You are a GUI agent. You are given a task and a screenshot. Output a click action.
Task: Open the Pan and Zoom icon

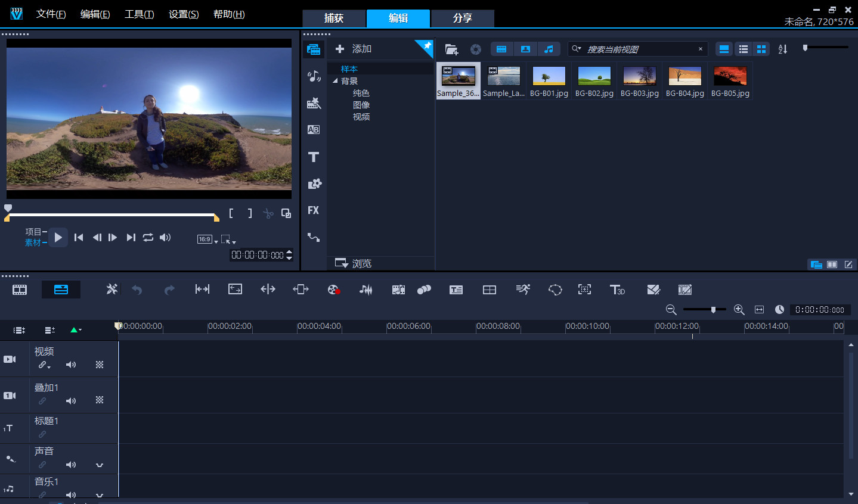(x=584, y=290)
